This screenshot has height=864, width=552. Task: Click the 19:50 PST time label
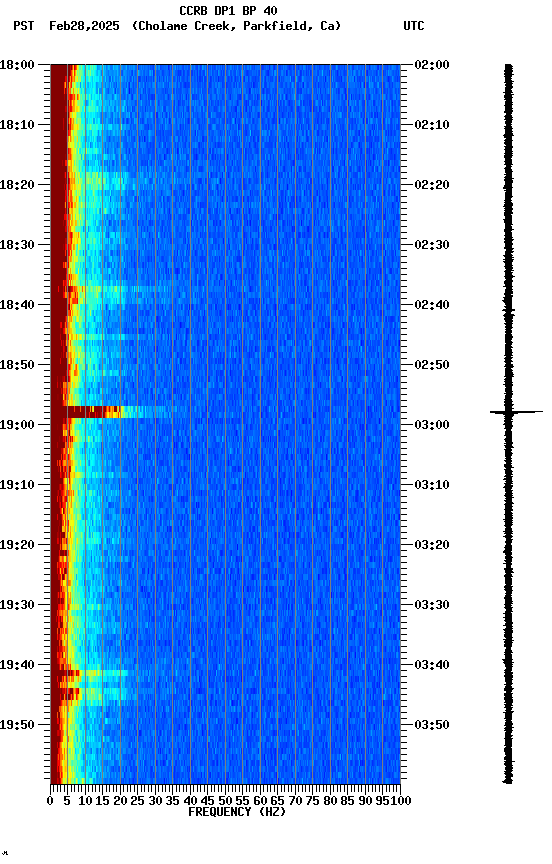tap(17, 725)
